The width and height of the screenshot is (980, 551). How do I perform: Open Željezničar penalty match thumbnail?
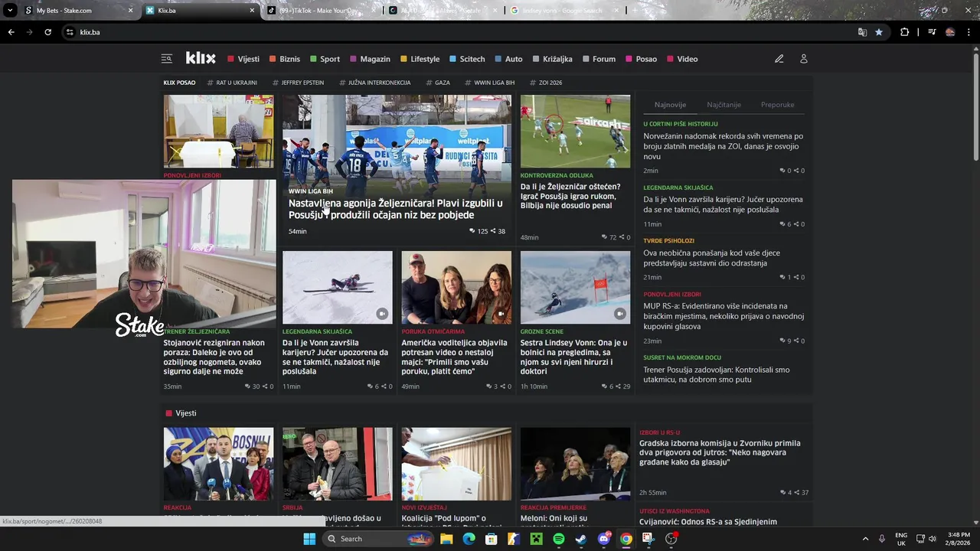pyautogui.click(x=575, y=131)
